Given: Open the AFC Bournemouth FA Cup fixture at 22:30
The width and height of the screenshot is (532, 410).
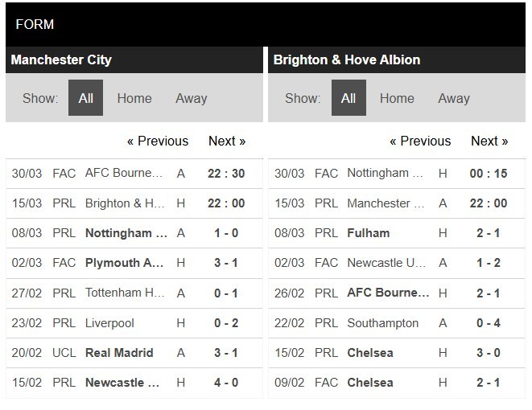Looking at the screenshot, I should point(134,174).
